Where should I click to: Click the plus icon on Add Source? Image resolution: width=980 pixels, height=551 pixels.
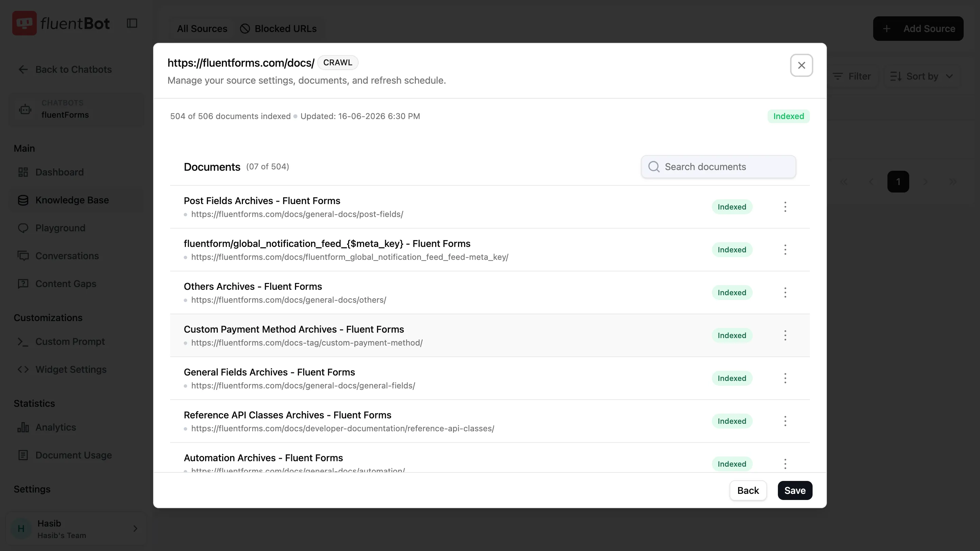coord(886,29)
